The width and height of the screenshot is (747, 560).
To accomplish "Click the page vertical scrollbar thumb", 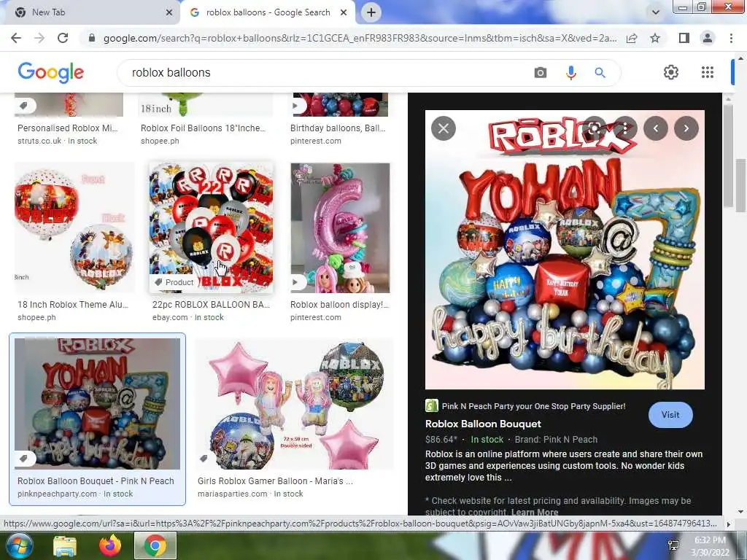I will pos(740,186).
